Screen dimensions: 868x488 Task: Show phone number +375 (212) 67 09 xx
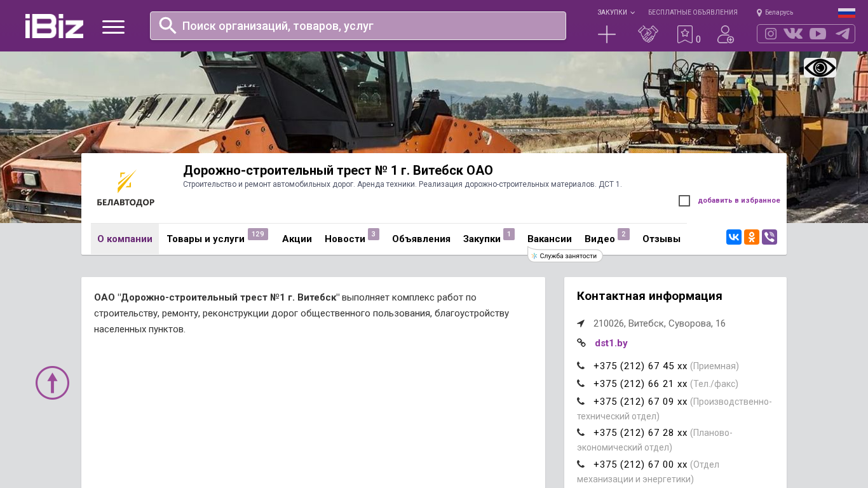641,402
